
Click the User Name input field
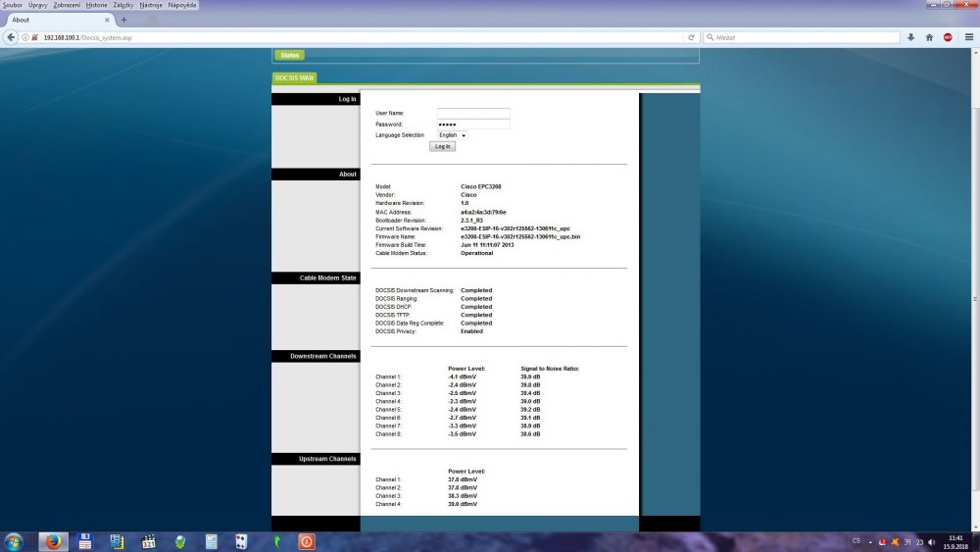click(x=473, y=114)
